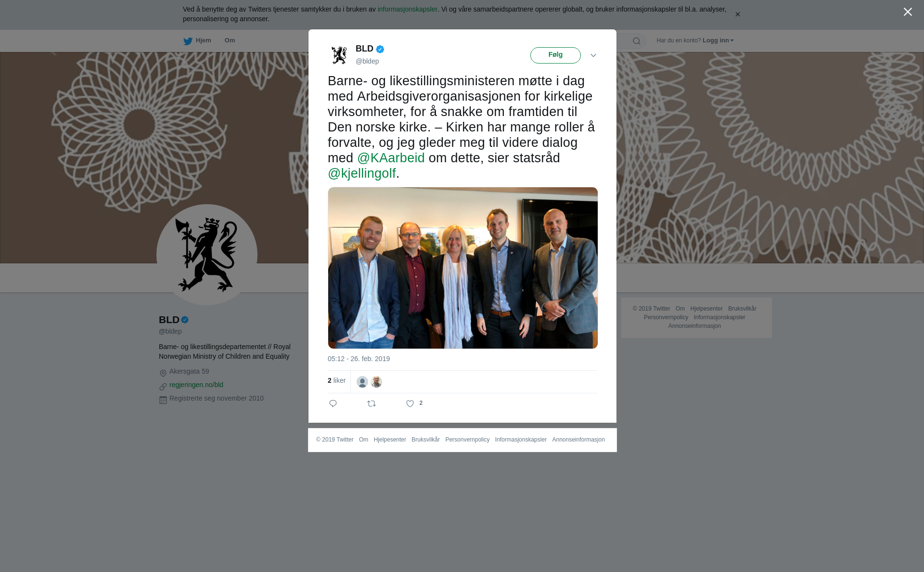
Task: Dismiss the cookie notice banner
Action: (737, 14)
